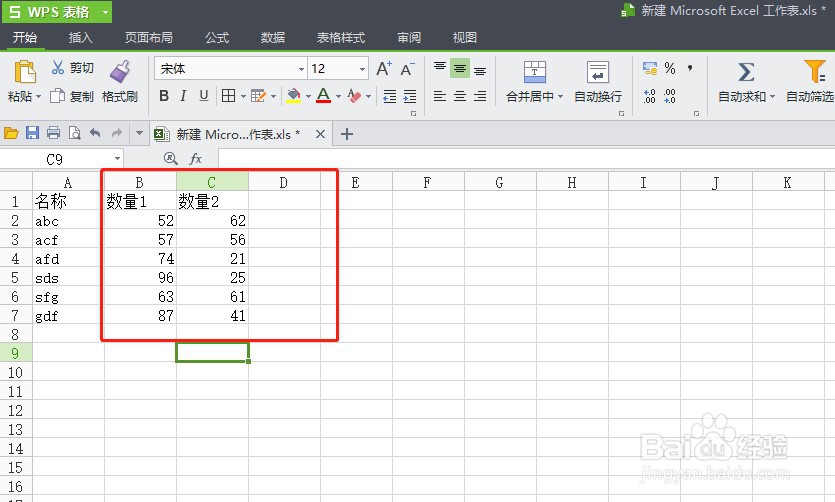The image size is (835, 502).
Task: Select cell containing 数量1
Action: coord(141,201)
